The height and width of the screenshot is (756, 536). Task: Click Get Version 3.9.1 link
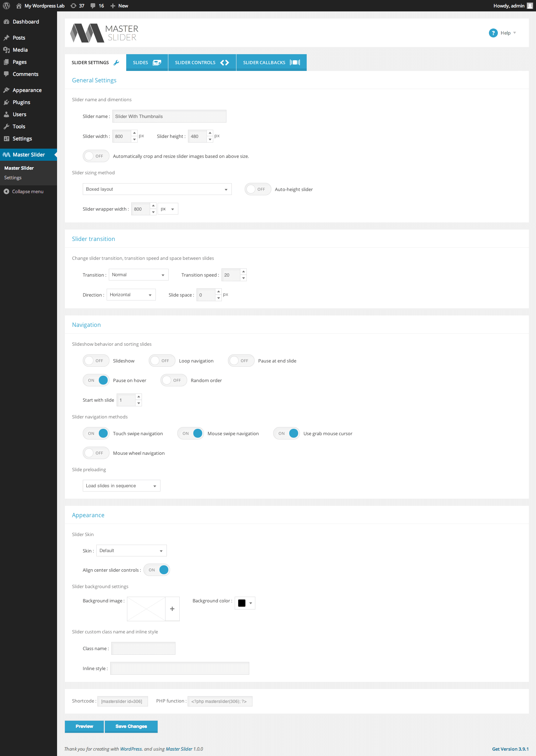coord(510,749)
